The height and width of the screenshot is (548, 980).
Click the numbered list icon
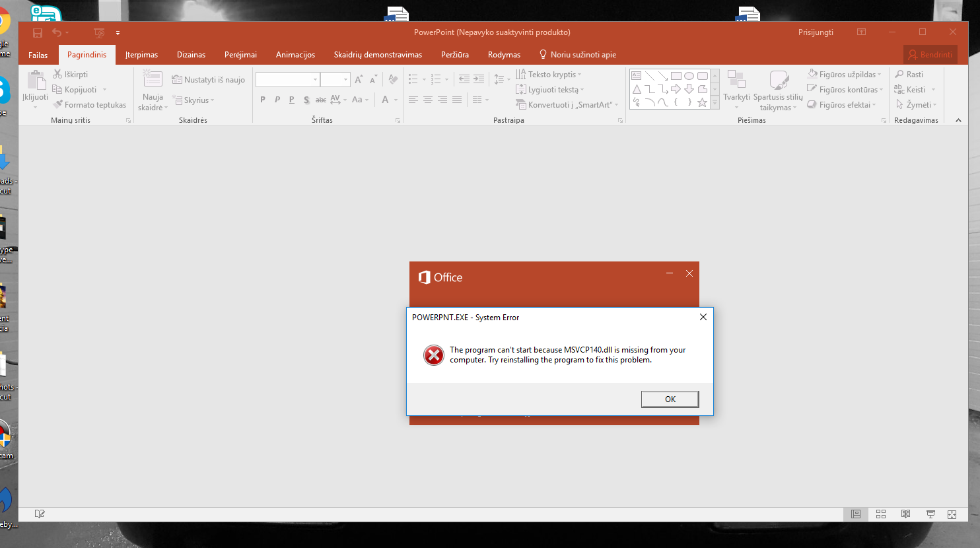tap(435, 79)
